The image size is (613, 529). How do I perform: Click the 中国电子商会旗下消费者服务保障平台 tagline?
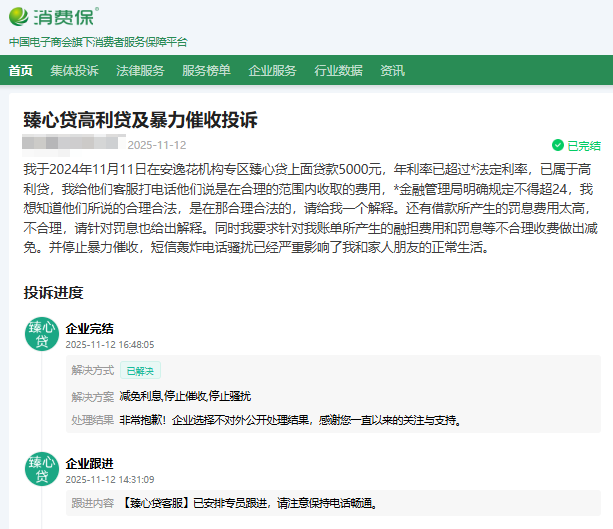(x=98, y=42)
